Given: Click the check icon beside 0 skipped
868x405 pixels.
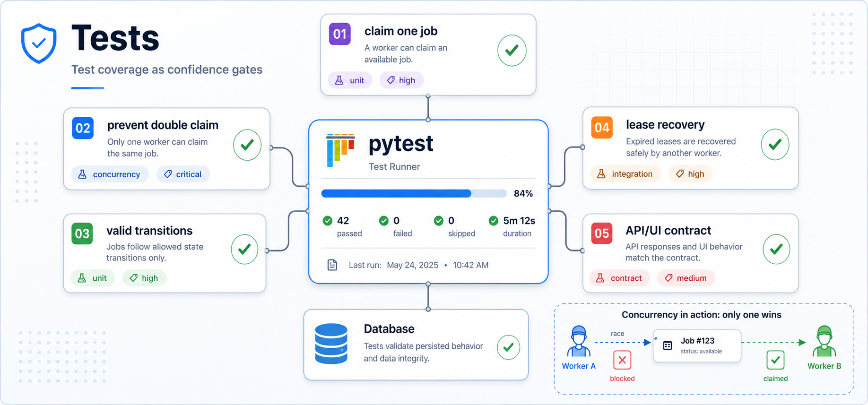Looking at the screenshot, I should 439,221.
